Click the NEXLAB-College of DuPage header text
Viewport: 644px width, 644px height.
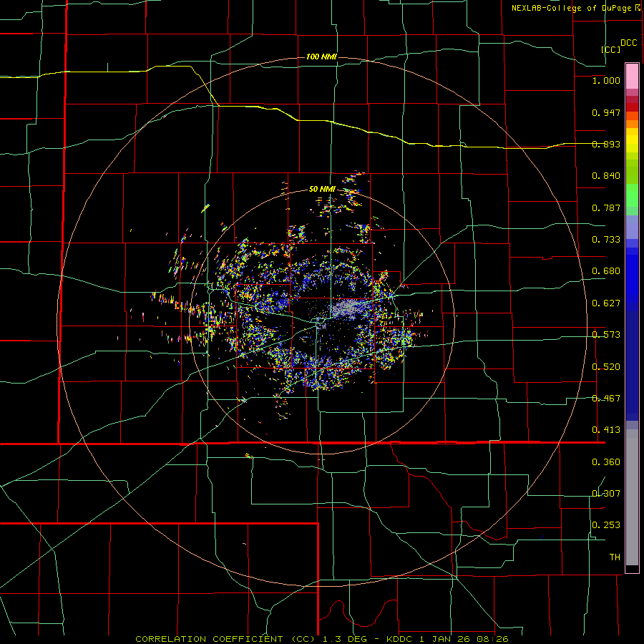[x=575, y=8]
